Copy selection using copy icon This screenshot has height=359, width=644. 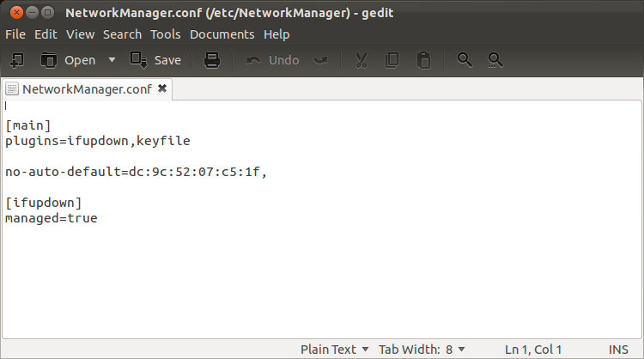point(392,60)
